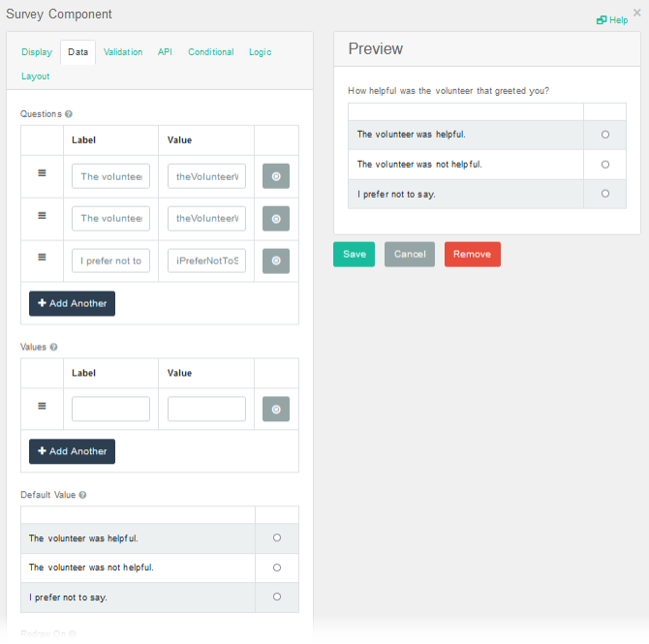Viewport: 649px width, 644px height.
Task: Open the Help link
Action: pyautogui.click(x=612, y=20)
